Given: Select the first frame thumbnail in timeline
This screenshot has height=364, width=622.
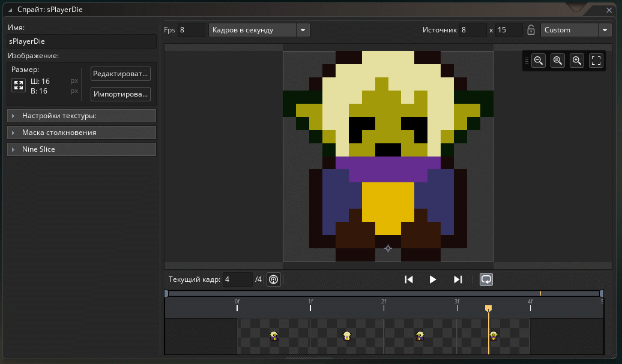Looking at the screenshot, I should click(x=274, y=336).
